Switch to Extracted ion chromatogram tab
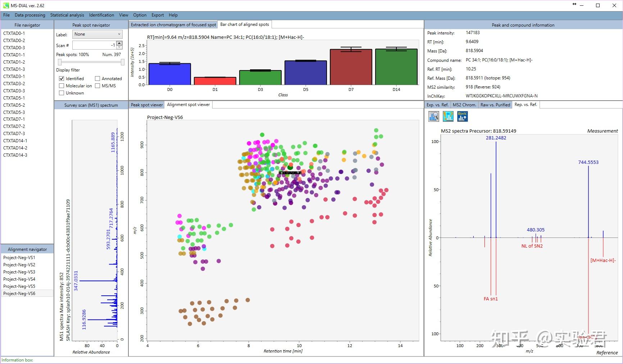The width and height of the screenshot is (623, 364). 173,25
